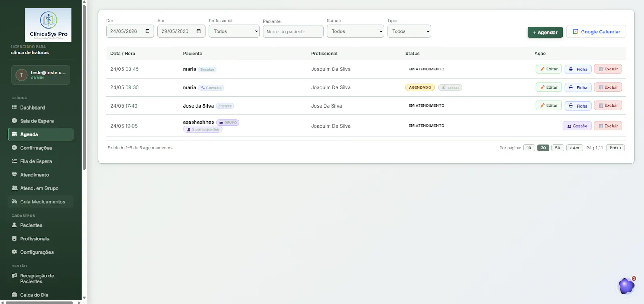Viewport: 644px width, 304px height.
Task: Open Ficha for 03:45 maria appointment
Action: click(578, 69)
